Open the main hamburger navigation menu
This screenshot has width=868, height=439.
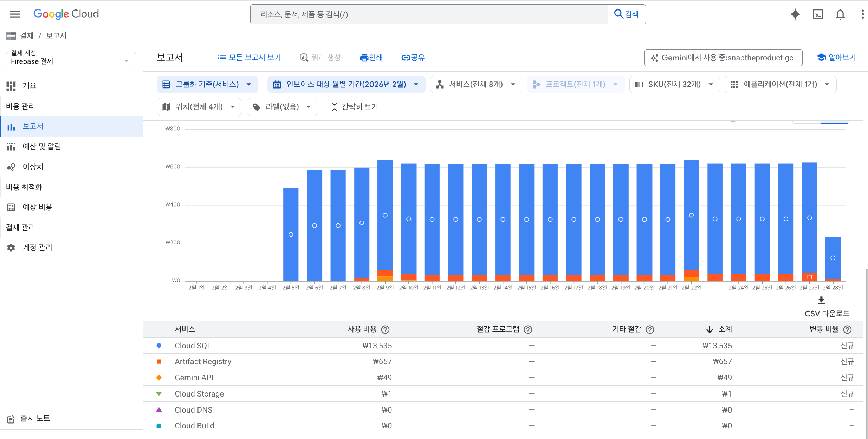15,14
